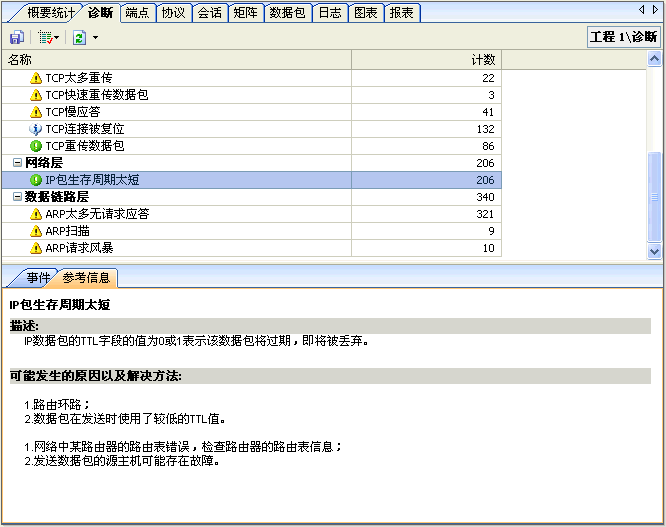Open the 端点 tab
The width and height of the screenshot is (666, 527).
(137, 13)
